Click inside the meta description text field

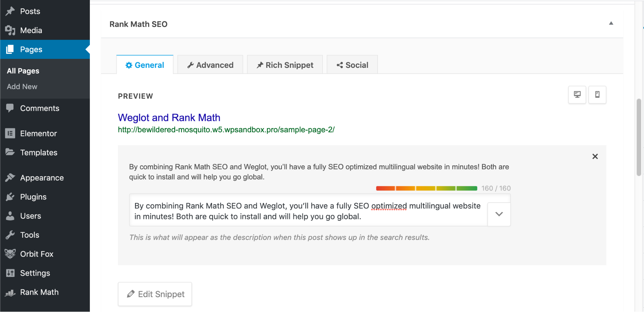pyautogui.click(x=308, y=211)
